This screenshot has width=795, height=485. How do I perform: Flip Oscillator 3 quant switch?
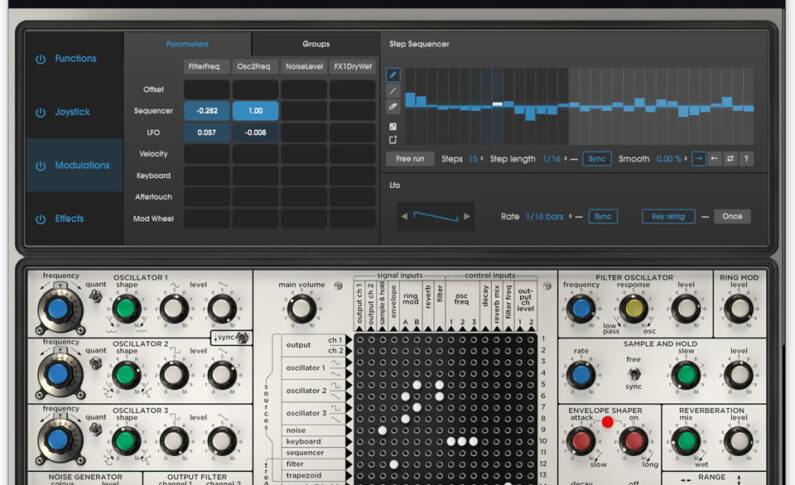95,429
